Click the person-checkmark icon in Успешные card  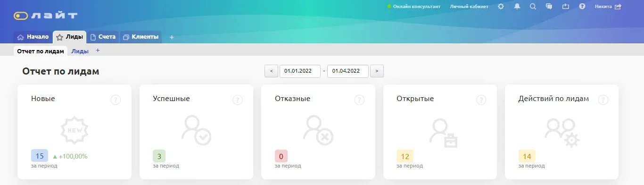[x=197, y=130]
